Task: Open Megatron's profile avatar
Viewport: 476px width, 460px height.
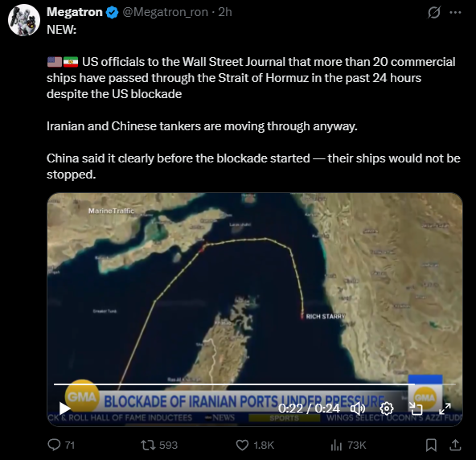Action: (x=24, y=20)
